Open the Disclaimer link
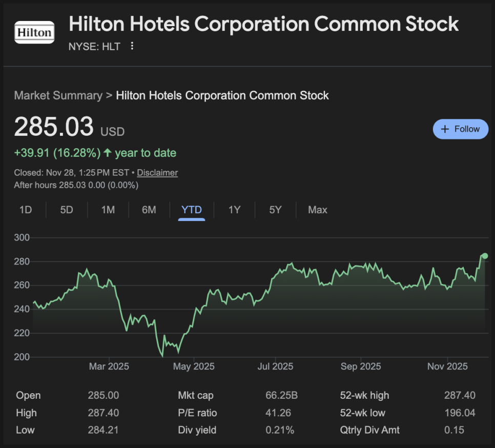The width and height of the screenshot is (495, 448). [x=157, y=173]
